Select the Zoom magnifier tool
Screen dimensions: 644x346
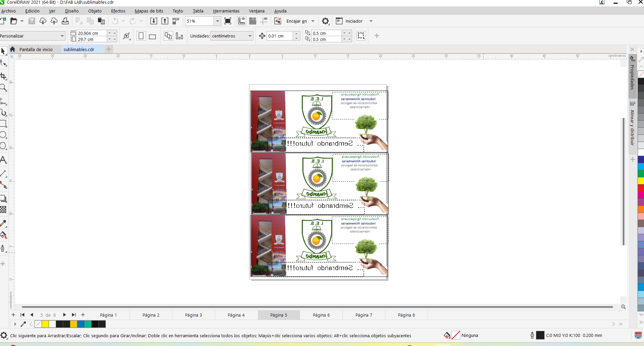coord(3,88)
